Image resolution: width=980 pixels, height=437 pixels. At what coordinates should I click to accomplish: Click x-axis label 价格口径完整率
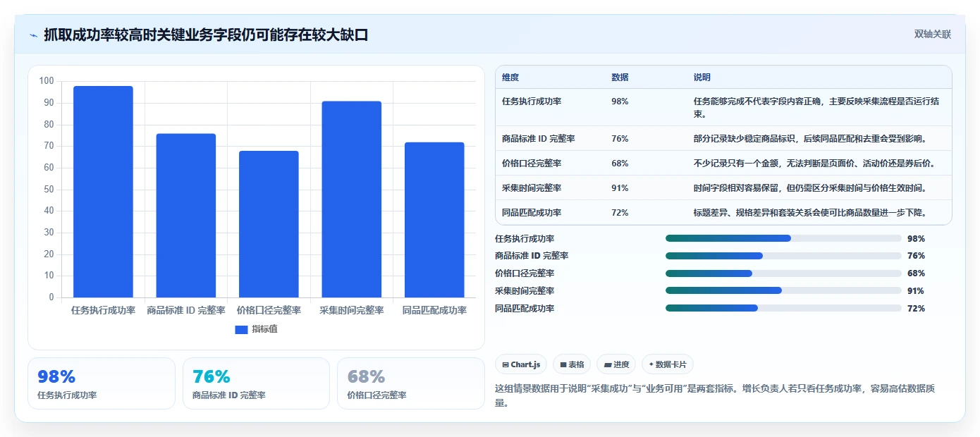tap(269, 310)
